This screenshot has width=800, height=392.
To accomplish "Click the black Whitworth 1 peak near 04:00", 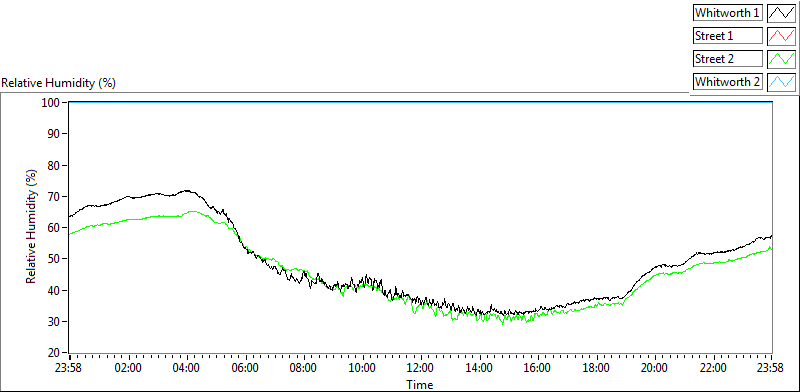I will tap(187, 191).
